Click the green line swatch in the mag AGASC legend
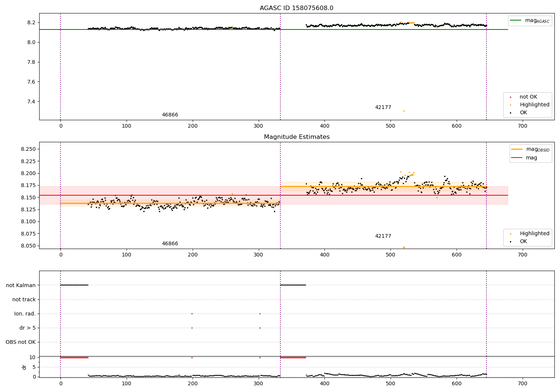 (x=516, y=21)
